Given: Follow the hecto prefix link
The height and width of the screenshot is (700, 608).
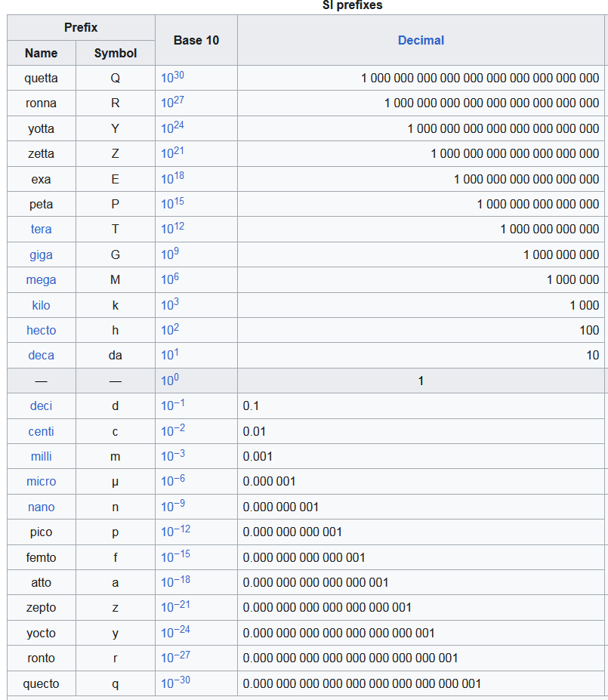Looking at the screenshot, I should [41, 330].
